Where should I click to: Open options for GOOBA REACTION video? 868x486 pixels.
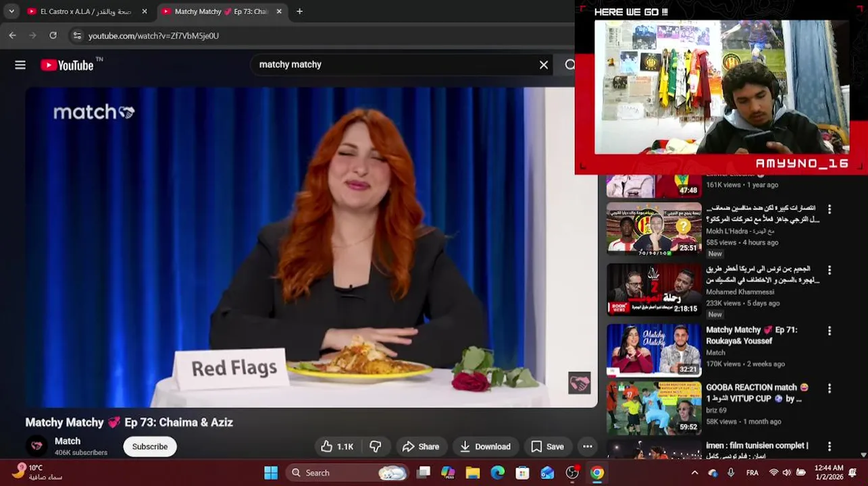(829, 389)
